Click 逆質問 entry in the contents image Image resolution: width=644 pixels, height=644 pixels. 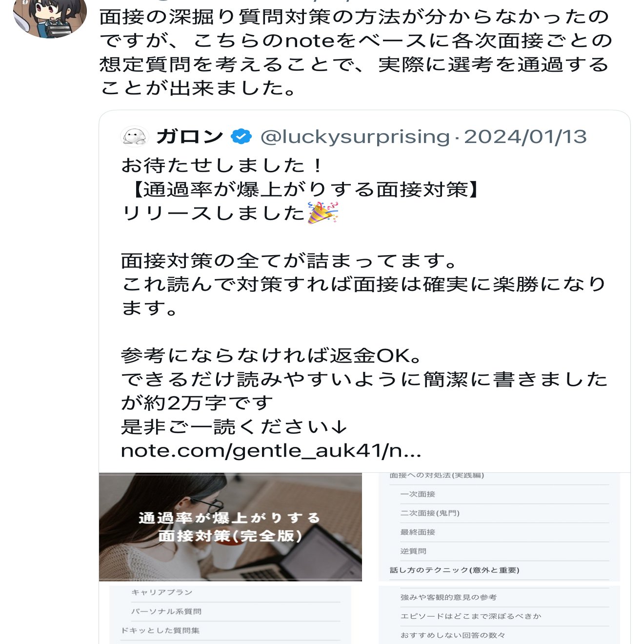(413, 551)
